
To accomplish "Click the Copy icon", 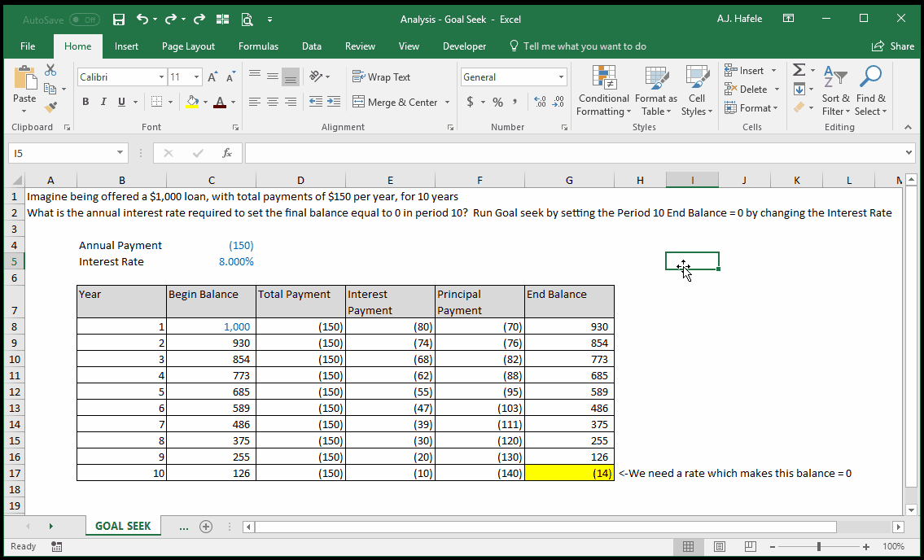I will 50,89.
